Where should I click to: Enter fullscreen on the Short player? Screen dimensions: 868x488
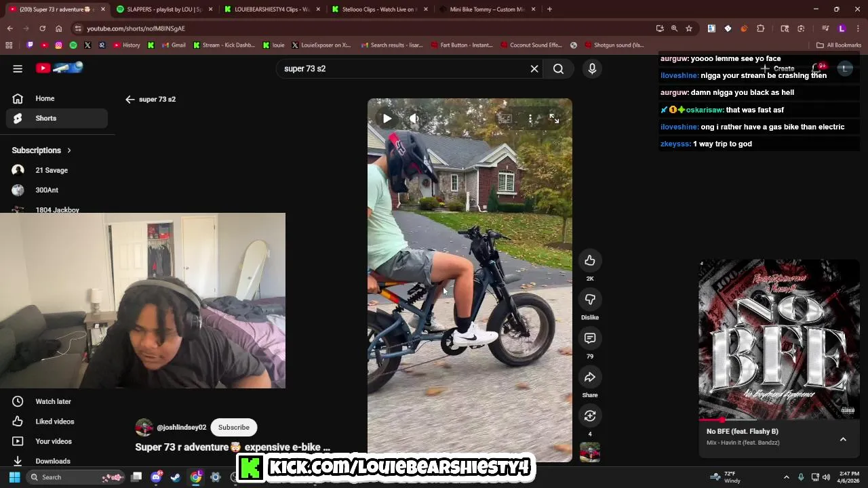tap(554, 119)
